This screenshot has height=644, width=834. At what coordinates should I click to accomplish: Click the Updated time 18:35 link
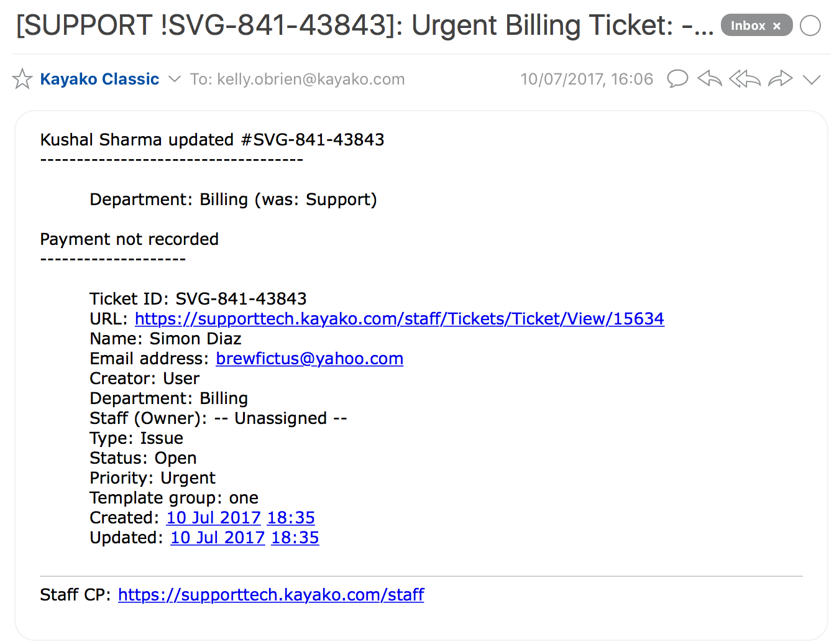[295, 538]
